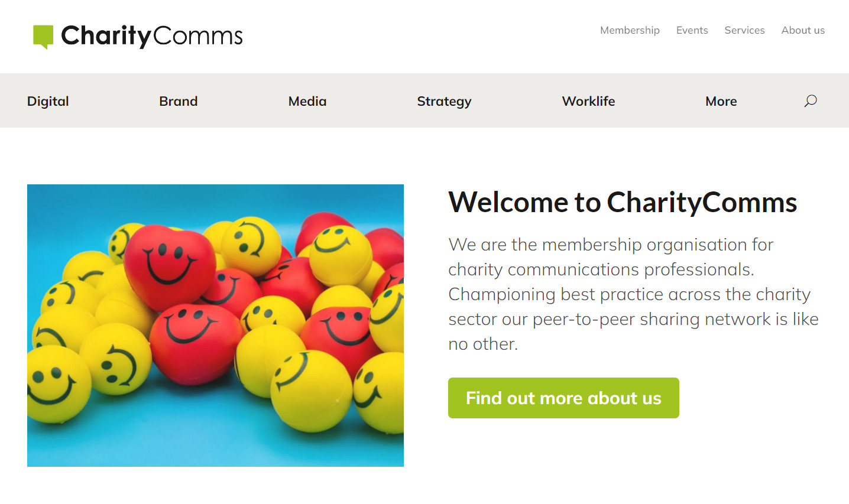Viewport: 849px width, 504px height.
Task: Choose Media in the navigation bar
Action: [x=307, y=101]
